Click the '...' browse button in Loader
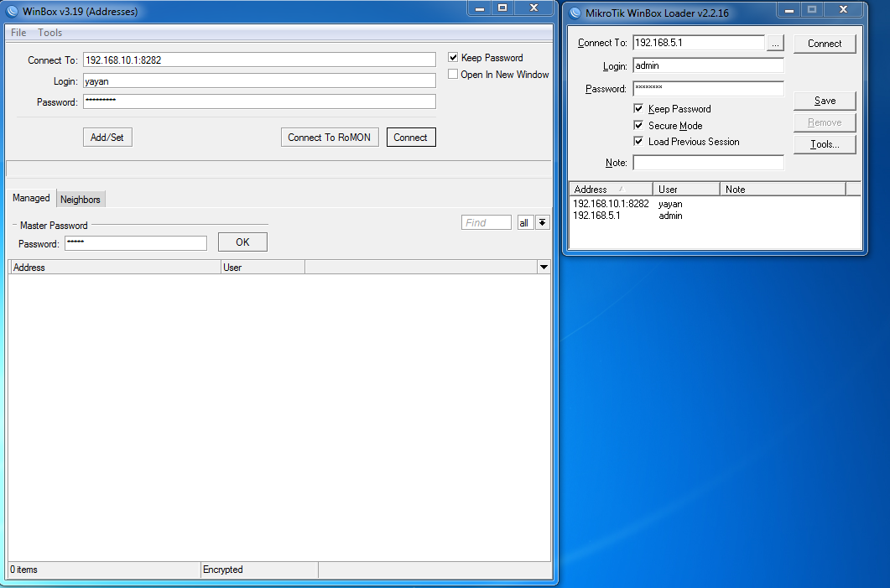890x588 pixels. (x=775, y=43)
